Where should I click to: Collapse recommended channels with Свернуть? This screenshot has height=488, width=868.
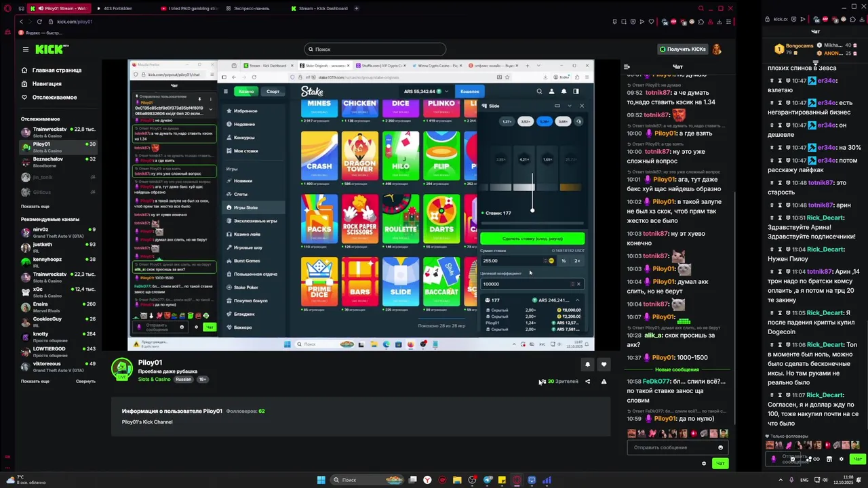[x=85, y=382]
